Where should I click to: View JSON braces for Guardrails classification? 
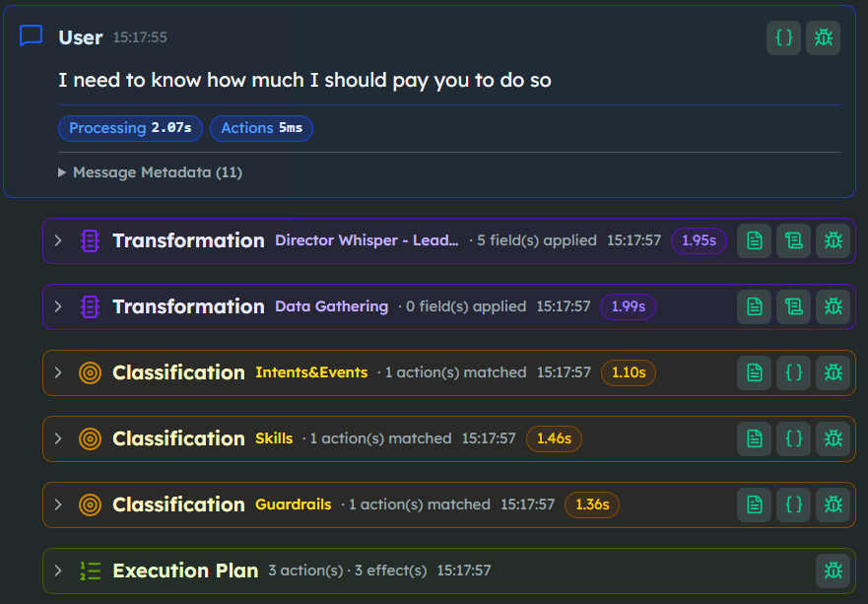[793, 504]
